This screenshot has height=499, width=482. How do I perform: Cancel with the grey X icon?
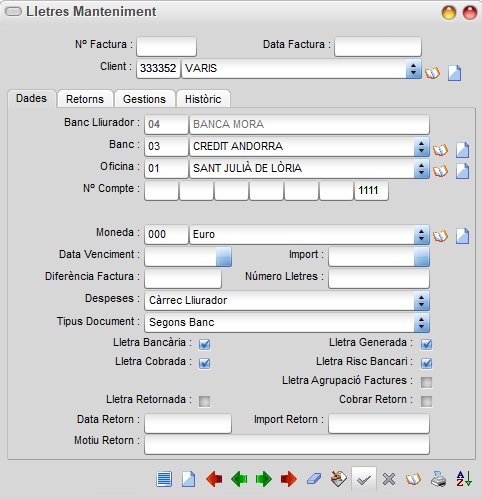[x=389, y=479]
